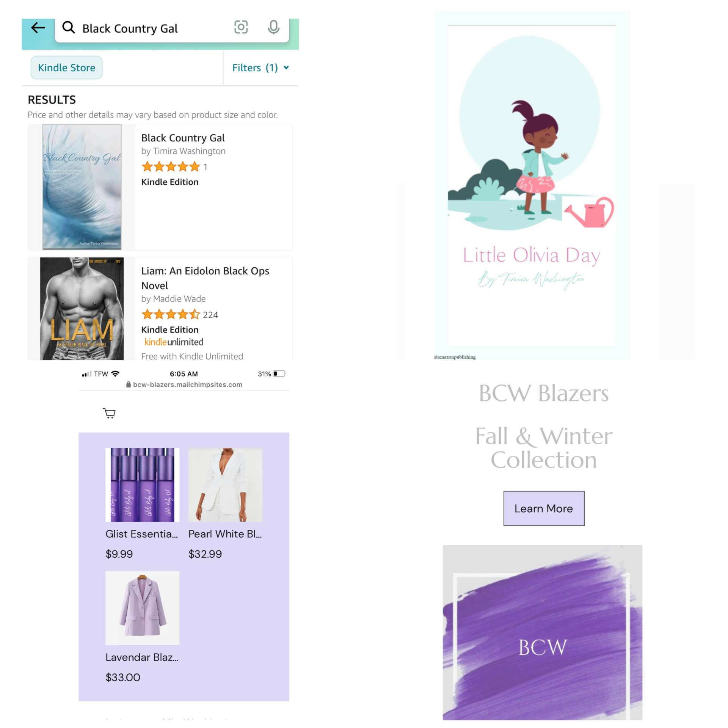Tap the padlock icon beside the site URL
The image size is (728, 728).
point(129,384)
